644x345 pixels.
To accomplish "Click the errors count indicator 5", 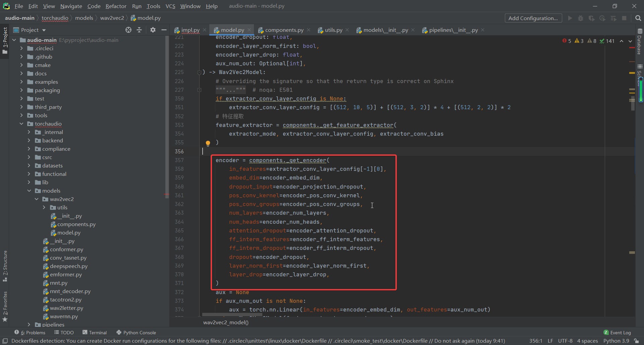I will coord(567,41).
